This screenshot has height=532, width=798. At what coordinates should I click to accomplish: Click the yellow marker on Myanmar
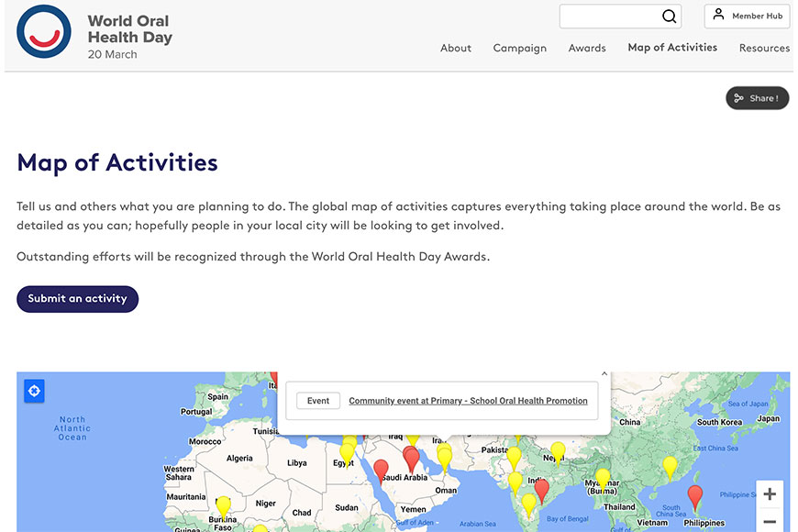[603, 479]
